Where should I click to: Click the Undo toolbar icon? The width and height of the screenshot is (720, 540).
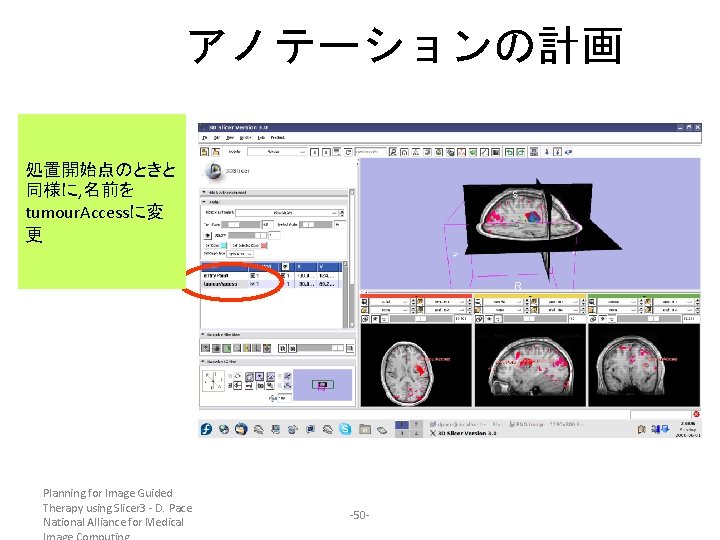[x=509, y=152]
